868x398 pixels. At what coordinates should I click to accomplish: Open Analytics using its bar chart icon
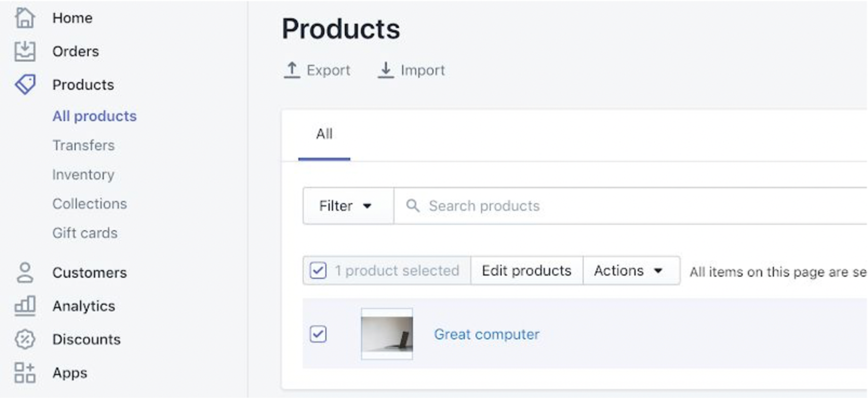coord(25,306)
